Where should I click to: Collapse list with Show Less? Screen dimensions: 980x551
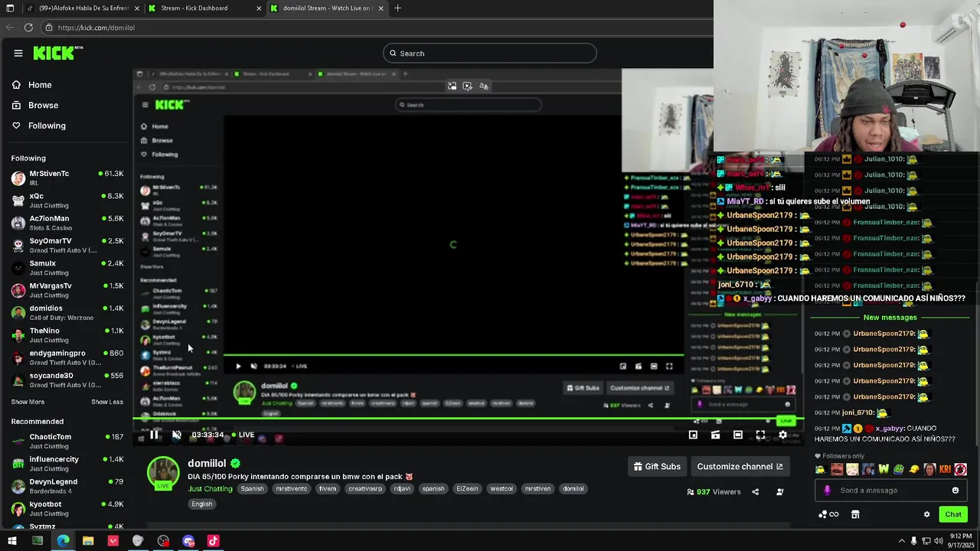(107, 402)
